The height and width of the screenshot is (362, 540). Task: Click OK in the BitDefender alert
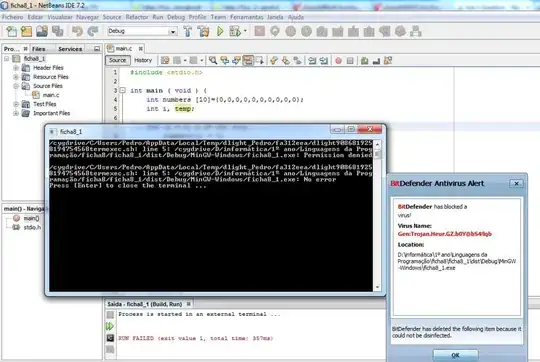pos(455,355)
